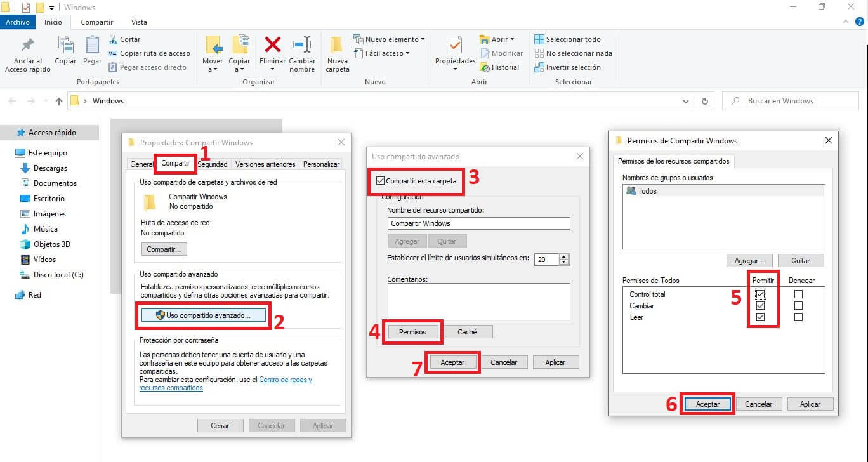This screenshot has width=868, height=462.
Task: Click the Compartir... button in Propiedades
Action: [164, 249]
